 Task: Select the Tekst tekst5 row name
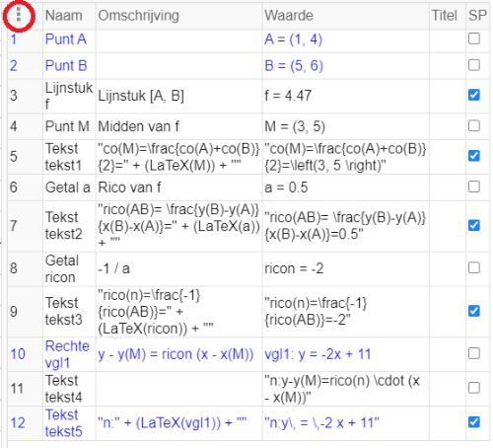coord(63,423)
